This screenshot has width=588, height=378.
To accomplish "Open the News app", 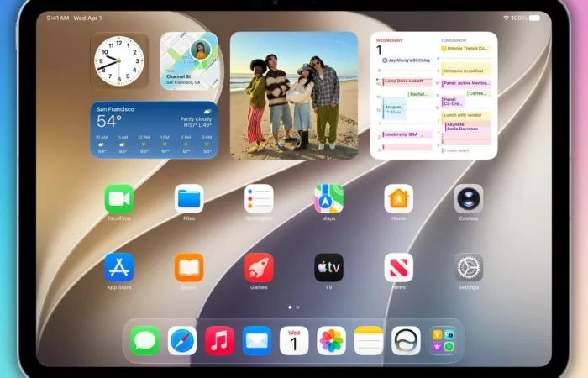I will 399,268.
